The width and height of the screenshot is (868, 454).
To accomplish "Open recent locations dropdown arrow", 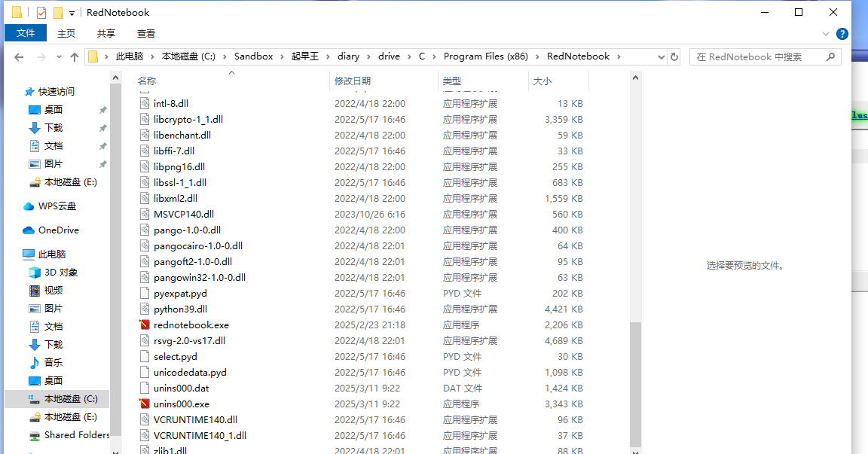I will 59,57.
